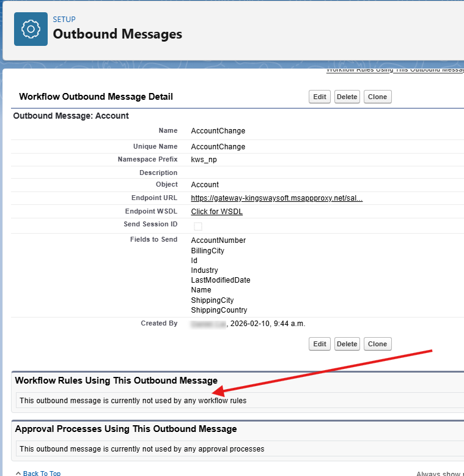Follow the Back To Top link
The image size is (464, 476).
coord(42,473)
